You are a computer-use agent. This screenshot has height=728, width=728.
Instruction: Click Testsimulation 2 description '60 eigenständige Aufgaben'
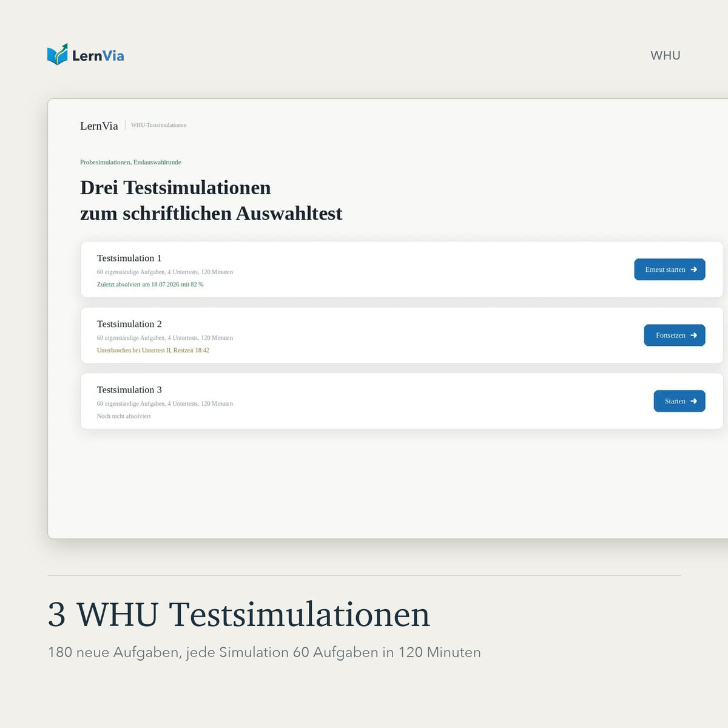coord(165,338)
